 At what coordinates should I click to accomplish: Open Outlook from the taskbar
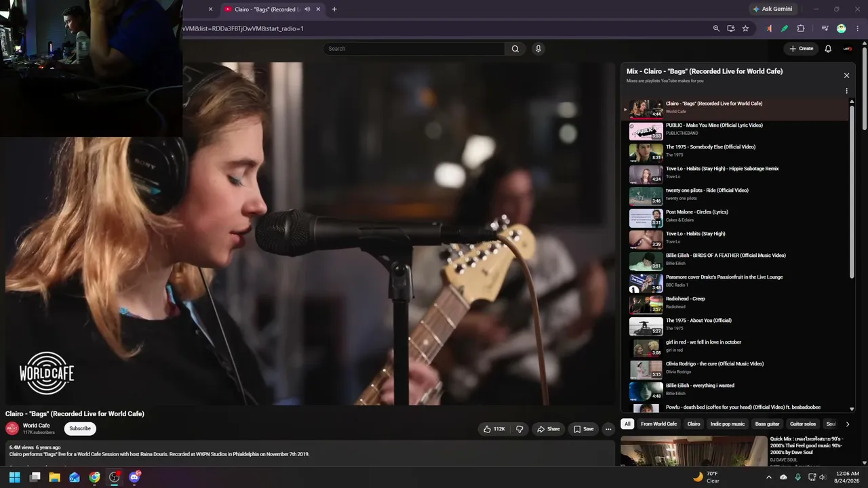(75, 477)
